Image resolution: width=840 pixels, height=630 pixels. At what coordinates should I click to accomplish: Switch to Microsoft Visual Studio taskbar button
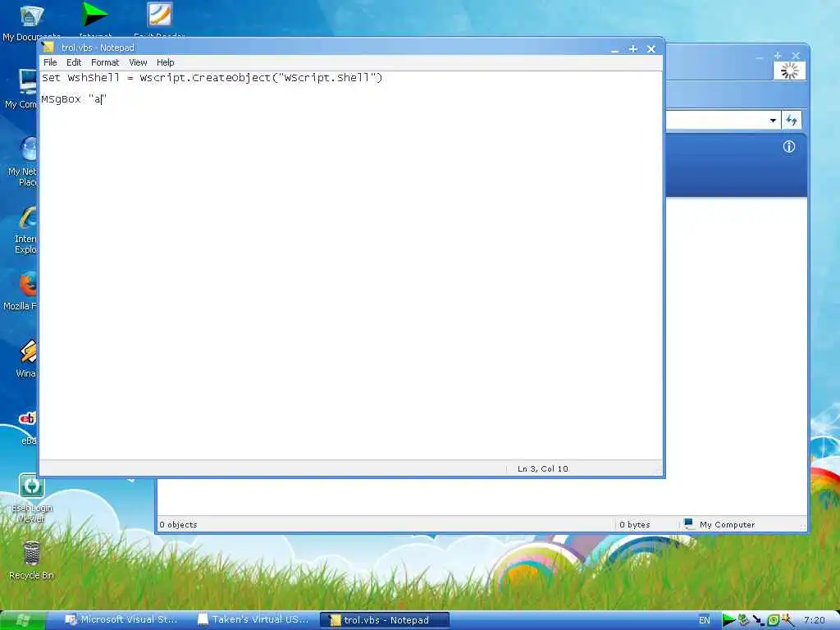121,619
